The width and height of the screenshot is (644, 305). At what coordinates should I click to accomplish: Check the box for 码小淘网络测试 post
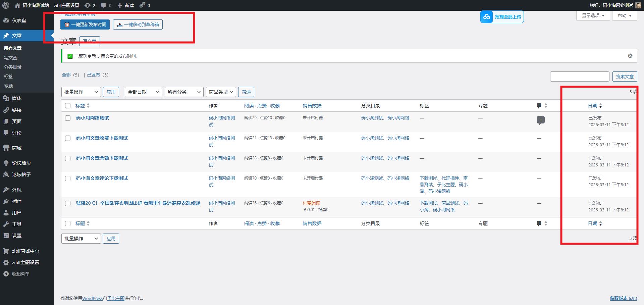click(x=68, y=118)
